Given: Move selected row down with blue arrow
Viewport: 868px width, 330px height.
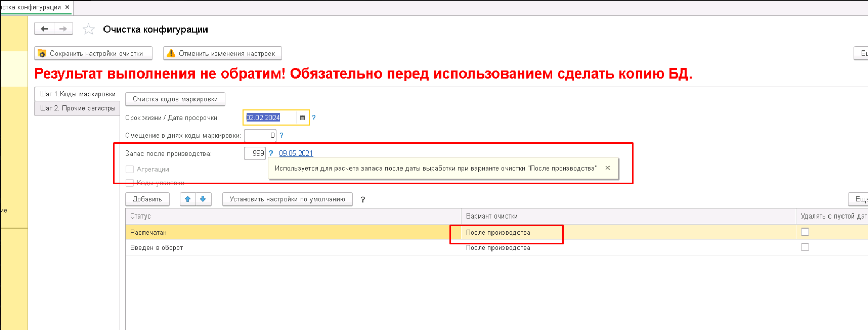Looking at the screenshot, I should pos(203,199).
